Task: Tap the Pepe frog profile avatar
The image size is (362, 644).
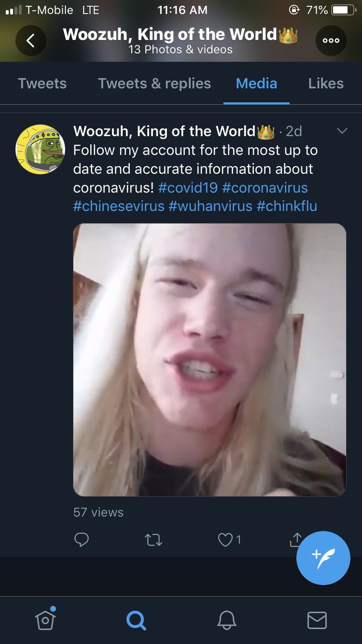Action: pos(40,149)
